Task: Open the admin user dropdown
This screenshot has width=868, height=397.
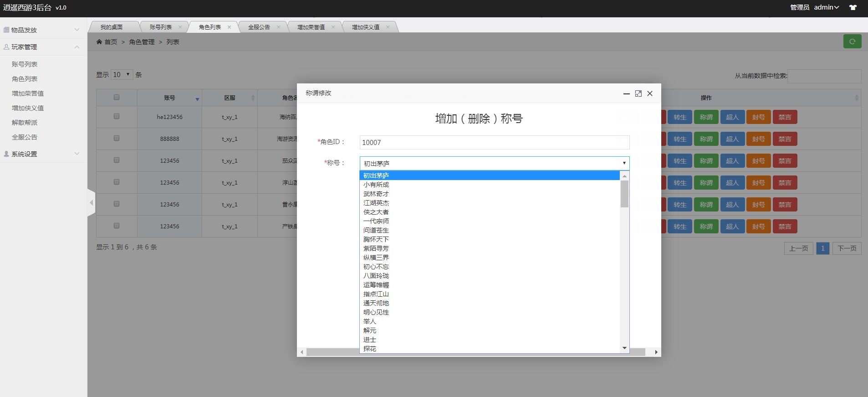Action: click(x=826, y=7)
